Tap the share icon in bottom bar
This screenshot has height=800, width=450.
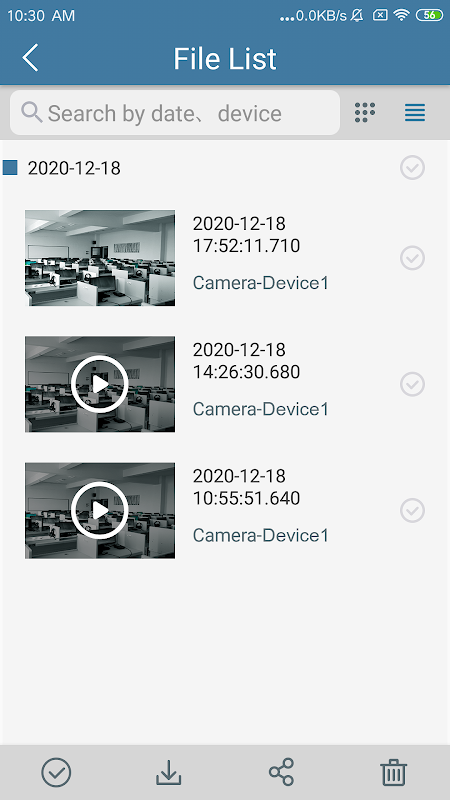(282, 772)
